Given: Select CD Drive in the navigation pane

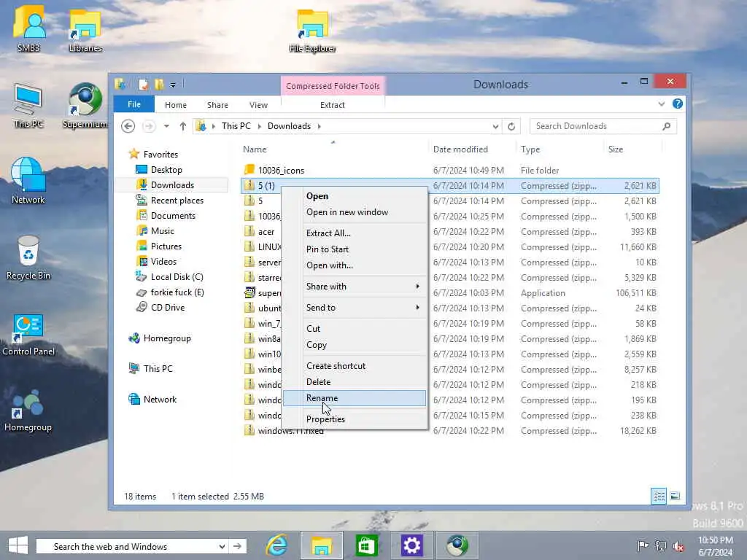Looking at the screenshot, I should pyautogui.click(x=167, y=308).
